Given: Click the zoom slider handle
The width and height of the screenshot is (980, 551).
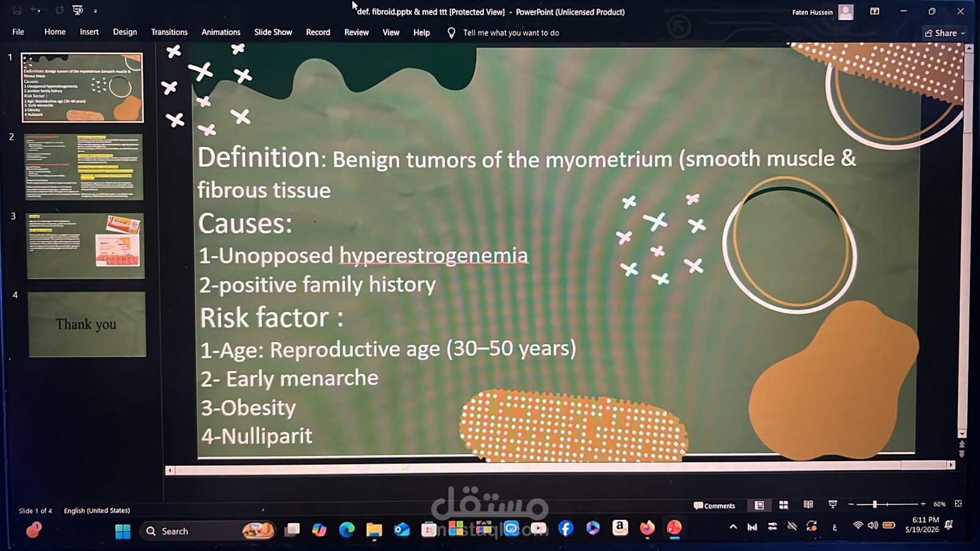Looking at the screenshot, I should pos(875,504).
